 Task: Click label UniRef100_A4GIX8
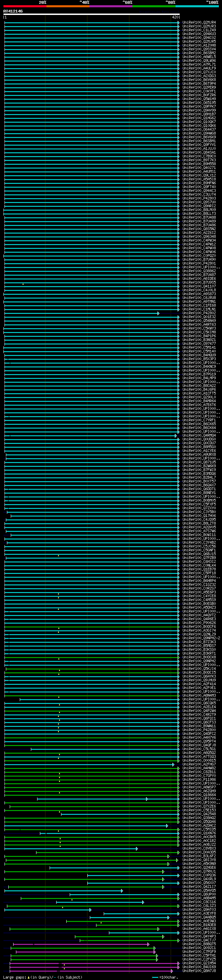pos(199,929)
